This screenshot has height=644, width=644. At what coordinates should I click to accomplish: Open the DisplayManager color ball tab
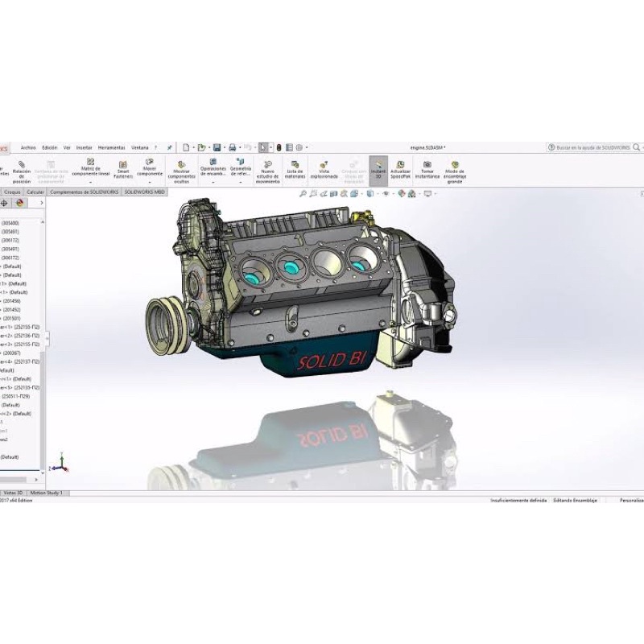19,203
